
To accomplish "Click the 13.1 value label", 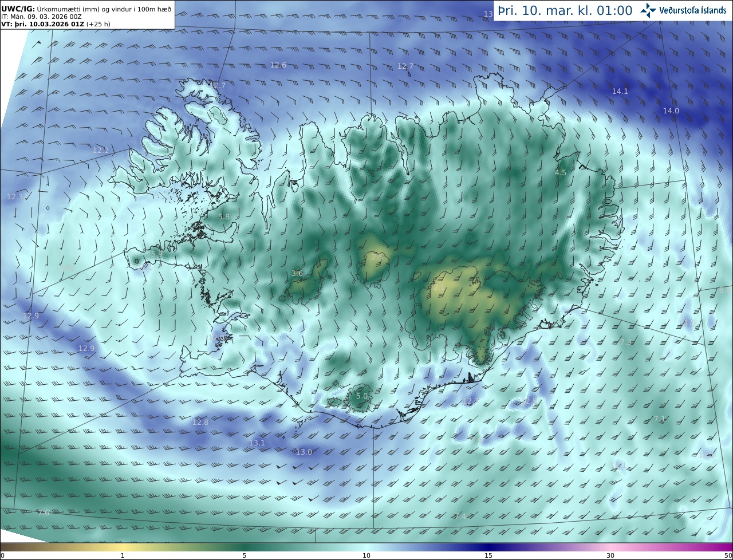I will coord(257,443).
